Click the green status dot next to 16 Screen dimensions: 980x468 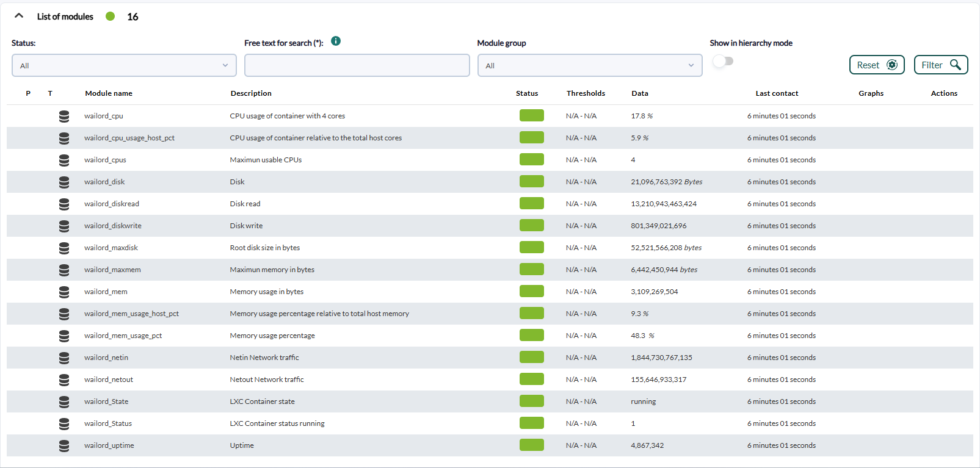pos(110,16)
